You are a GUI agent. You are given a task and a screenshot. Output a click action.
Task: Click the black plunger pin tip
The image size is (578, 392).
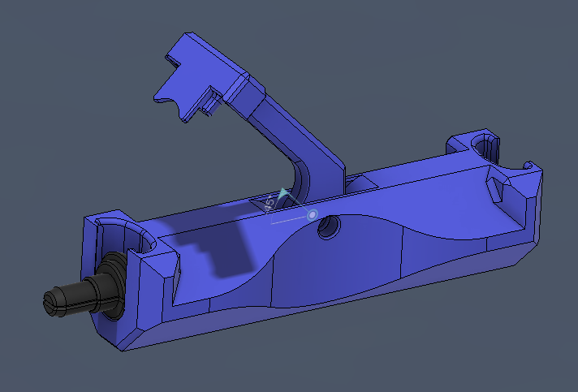(x=55, y=302)
